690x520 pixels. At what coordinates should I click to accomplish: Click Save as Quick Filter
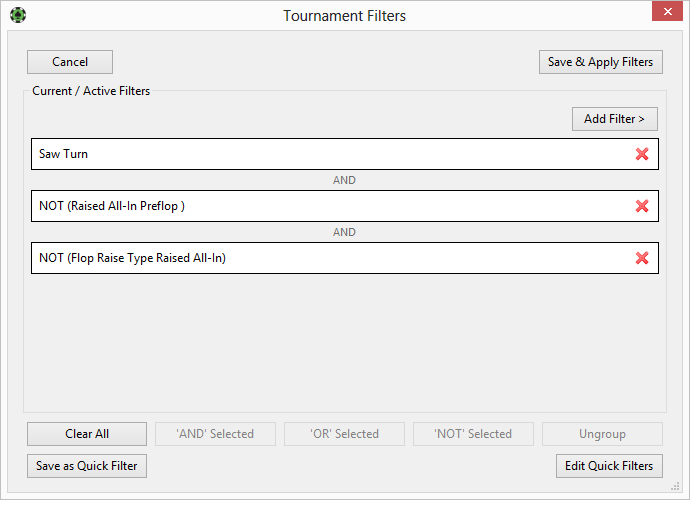tap(87, 466)
